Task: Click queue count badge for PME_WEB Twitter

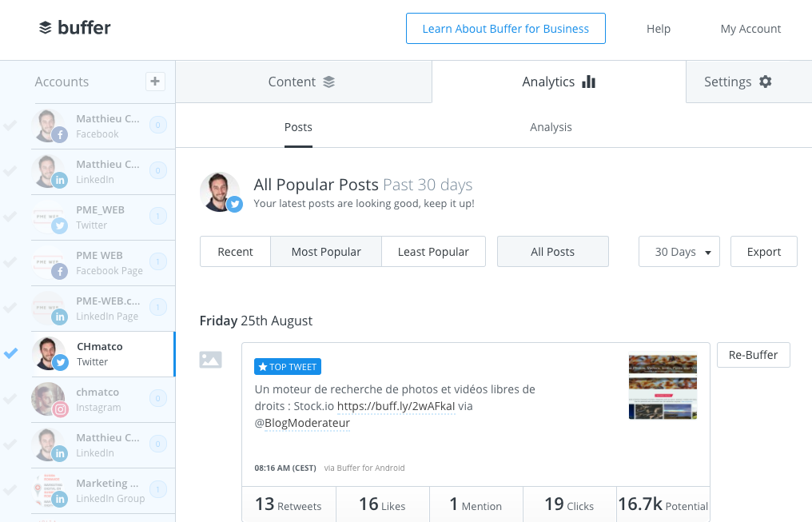Action: (158, 216)
